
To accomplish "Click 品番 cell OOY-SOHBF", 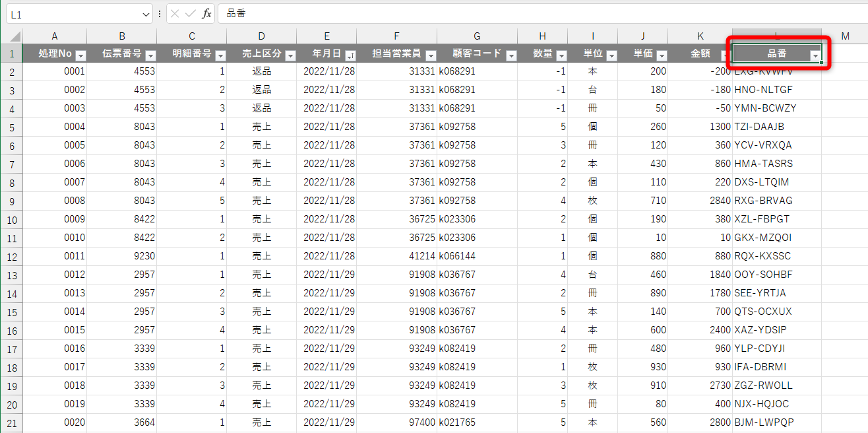I will pos(777,275).
